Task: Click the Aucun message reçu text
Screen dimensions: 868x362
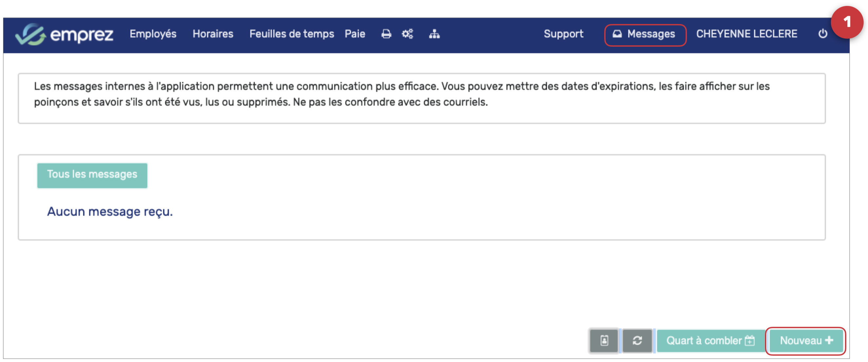Action: (x=110, y=212)
